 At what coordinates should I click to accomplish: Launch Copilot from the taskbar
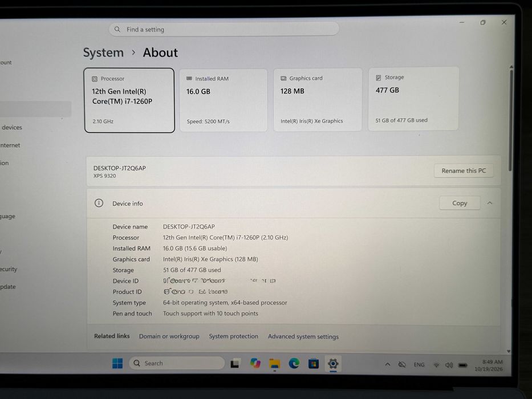[x=255, y=363]
